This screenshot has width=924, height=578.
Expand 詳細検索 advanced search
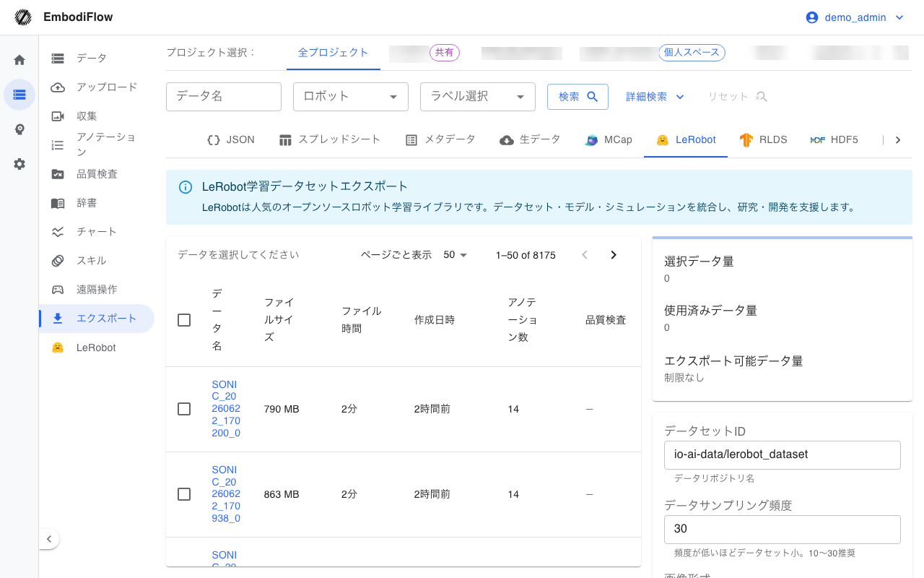(x=655, y=97)
